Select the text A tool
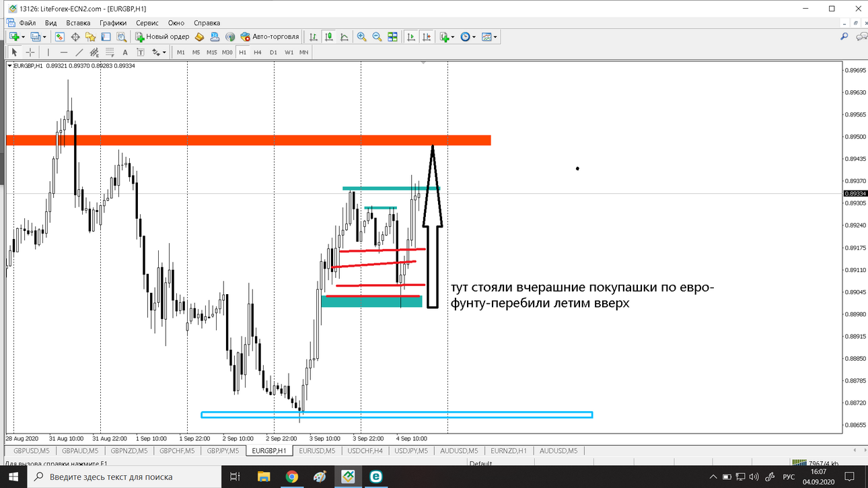The width and height of the screenshot is (868, 488). pos(125,52)
